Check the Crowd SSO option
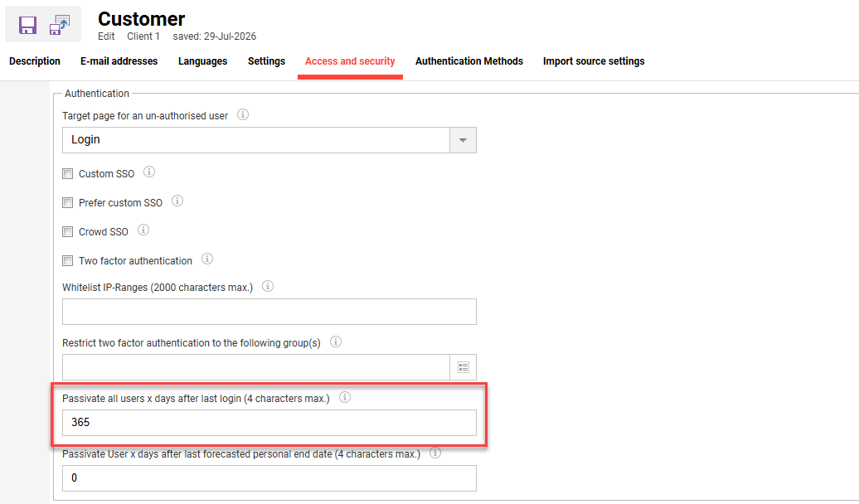This screenshot has height=504, width=859. [x=67, y=232]
